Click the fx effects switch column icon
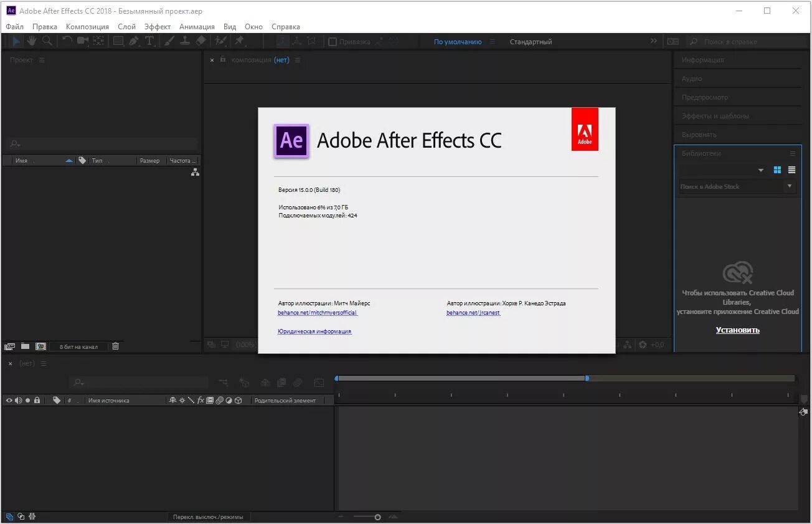This screenshot has width=812, height=524. (201, 400)
